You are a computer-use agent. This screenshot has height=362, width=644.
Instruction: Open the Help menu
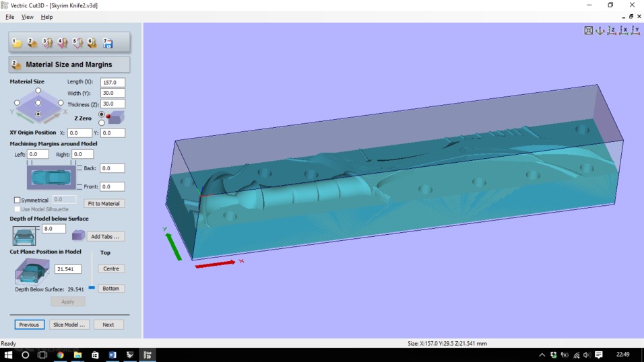[47, 17]
